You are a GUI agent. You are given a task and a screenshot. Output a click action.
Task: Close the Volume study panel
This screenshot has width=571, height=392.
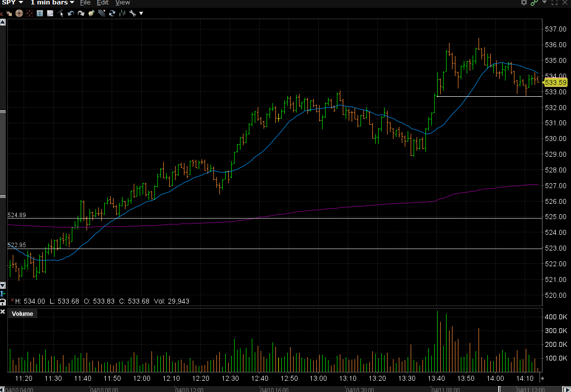[x=2, y=312]
